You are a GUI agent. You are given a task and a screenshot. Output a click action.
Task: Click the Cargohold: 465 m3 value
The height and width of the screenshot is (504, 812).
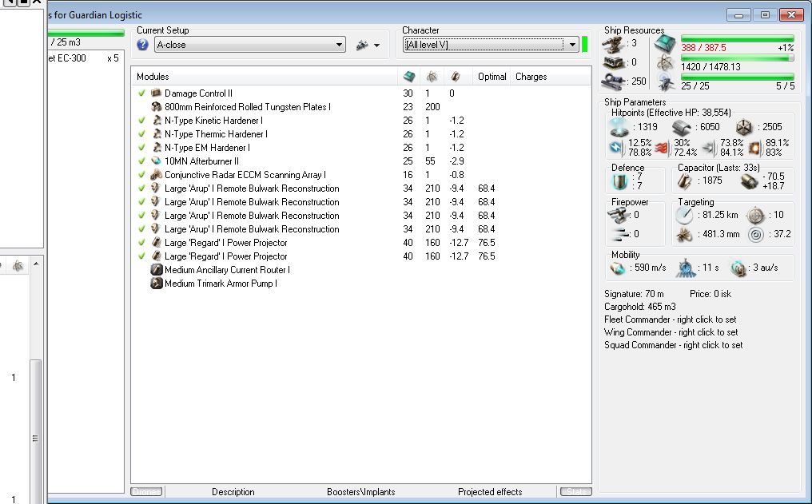point(640,307)
